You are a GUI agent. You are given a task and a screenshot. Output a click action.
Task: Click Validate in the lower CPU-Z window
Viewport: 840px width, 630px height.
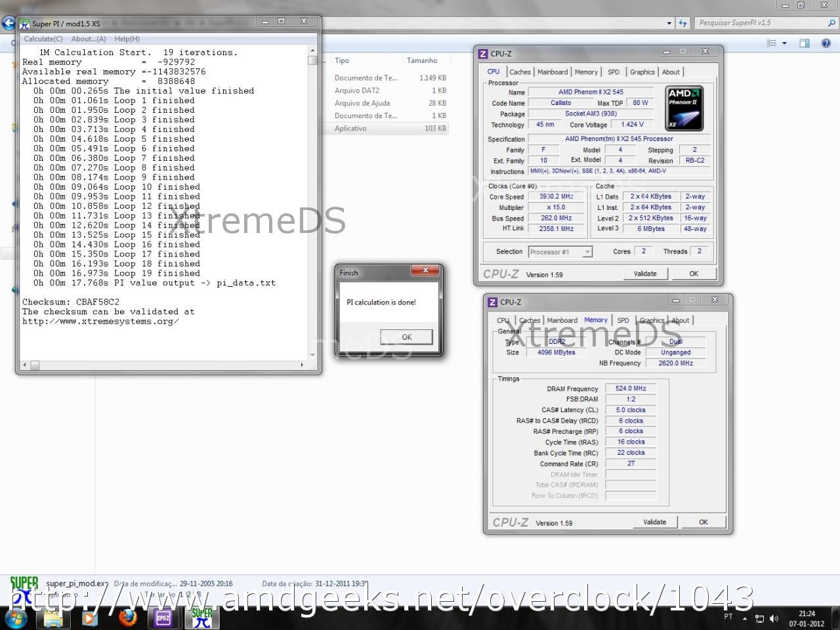click(x=655, y=522)
